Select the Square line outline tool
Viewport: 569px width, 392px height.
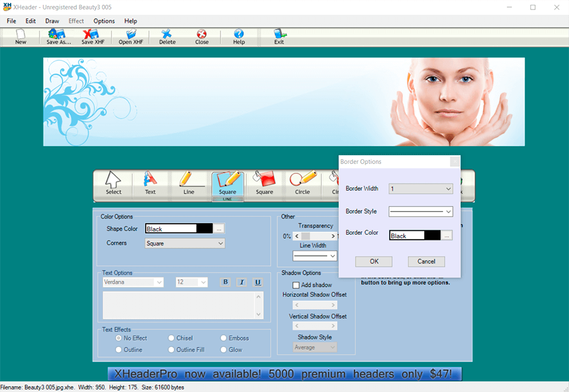coord(228,186)
